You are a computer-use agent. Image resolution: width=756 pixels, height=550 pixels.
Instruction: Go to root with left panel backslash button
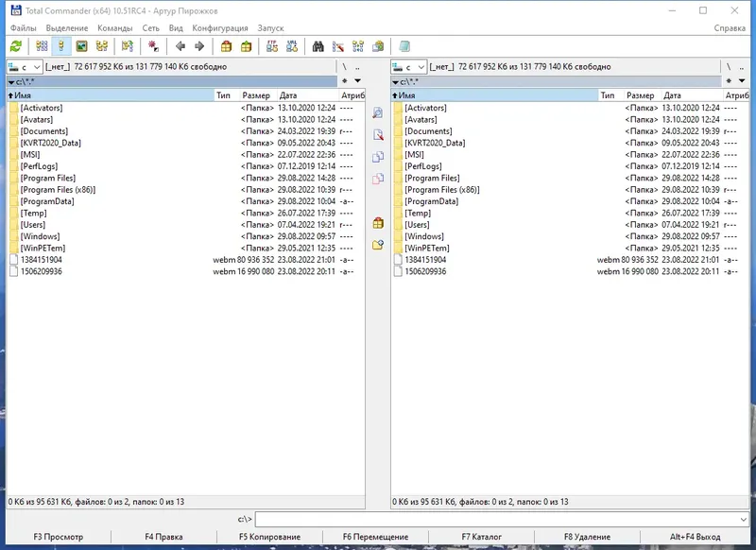[x=344, y=67]
